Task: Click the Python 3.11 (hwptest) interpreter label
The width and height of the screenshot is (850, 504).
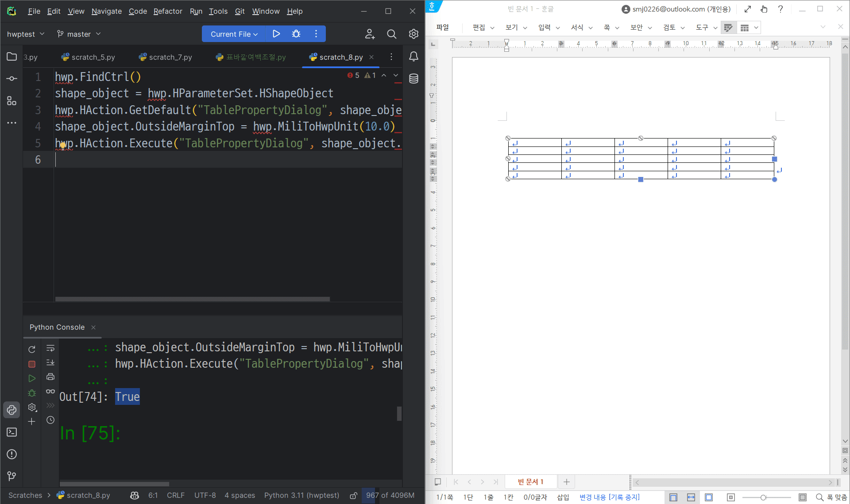Action: (301, 496)
